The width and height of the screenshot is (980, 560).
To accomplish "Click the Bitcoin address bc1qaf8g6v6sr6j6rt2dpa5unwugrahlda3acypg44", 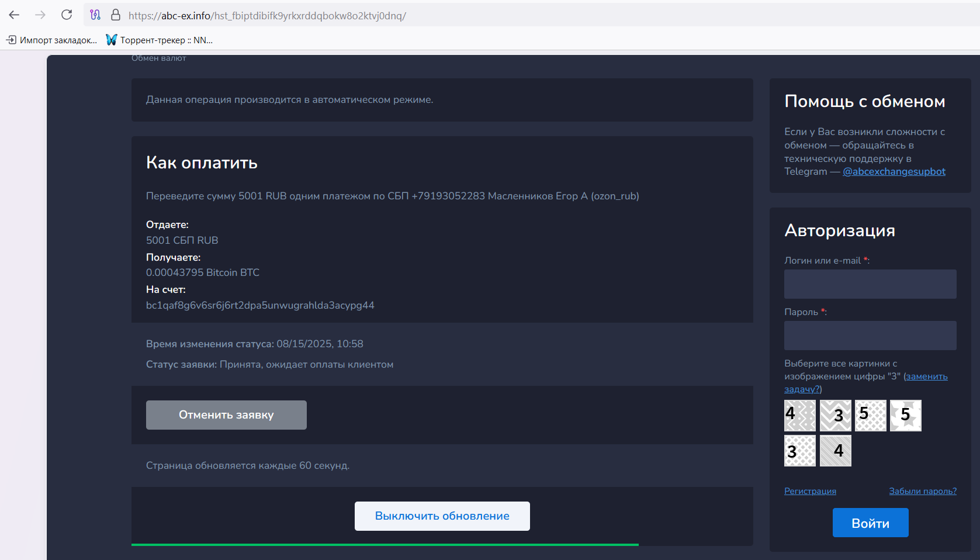I will [260, 305].
